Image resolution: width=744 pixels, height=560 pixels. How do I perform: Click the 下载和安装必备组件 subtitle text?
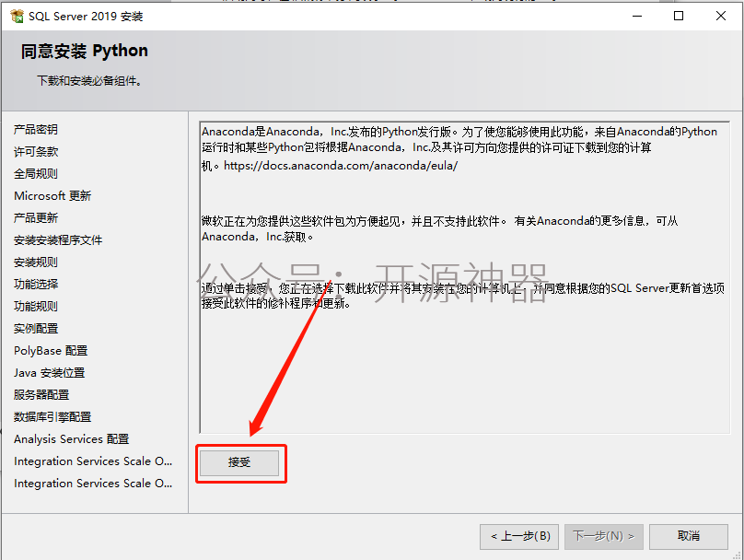coord(89,81)
